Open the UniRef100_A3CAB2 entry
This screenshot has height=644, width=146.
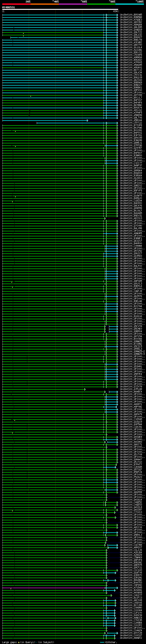pyautogui.click(x=131, y=42)
